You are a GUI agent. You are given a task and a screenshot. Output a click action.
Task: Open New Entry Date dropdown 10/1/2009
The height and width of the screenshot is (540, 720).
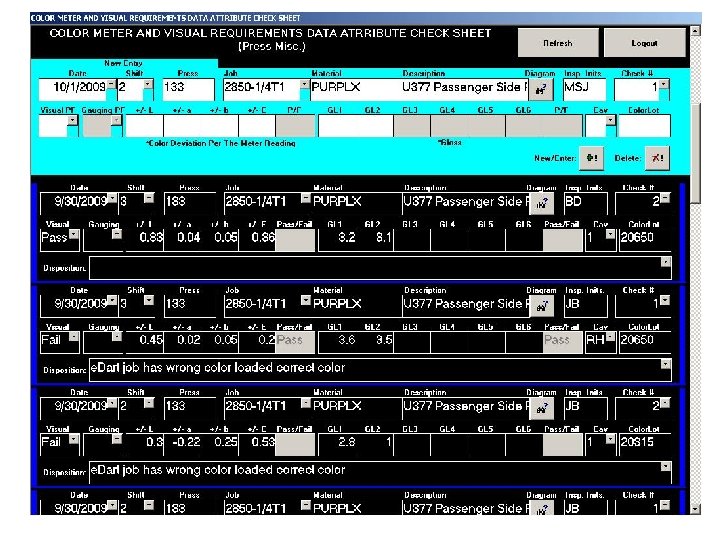point(112,85)
